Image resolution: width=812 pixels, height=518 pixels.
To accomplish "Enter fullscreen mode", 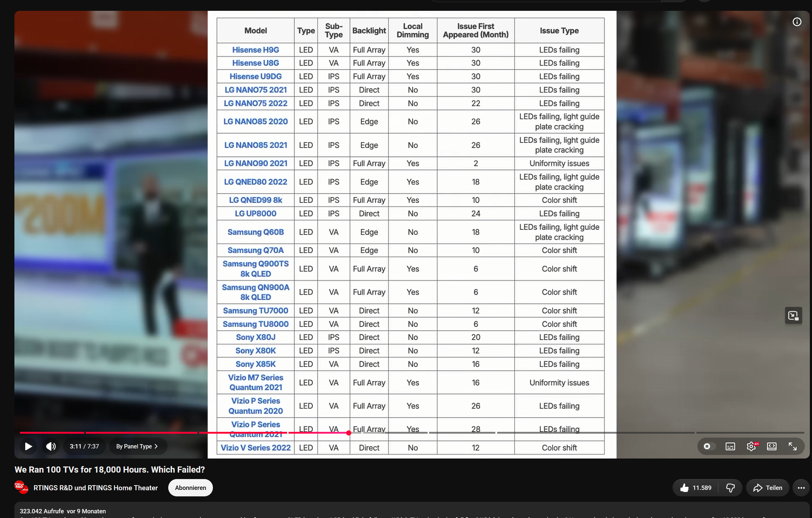I will click(x=793, y=446).
